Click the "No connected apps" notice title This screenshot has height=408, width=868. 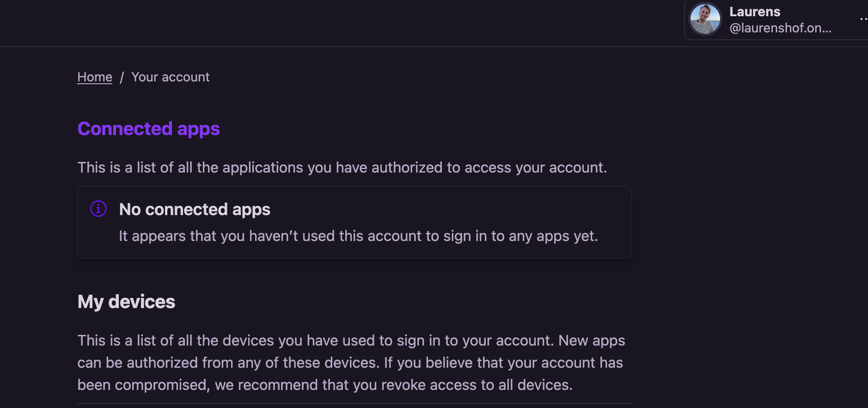195,210
